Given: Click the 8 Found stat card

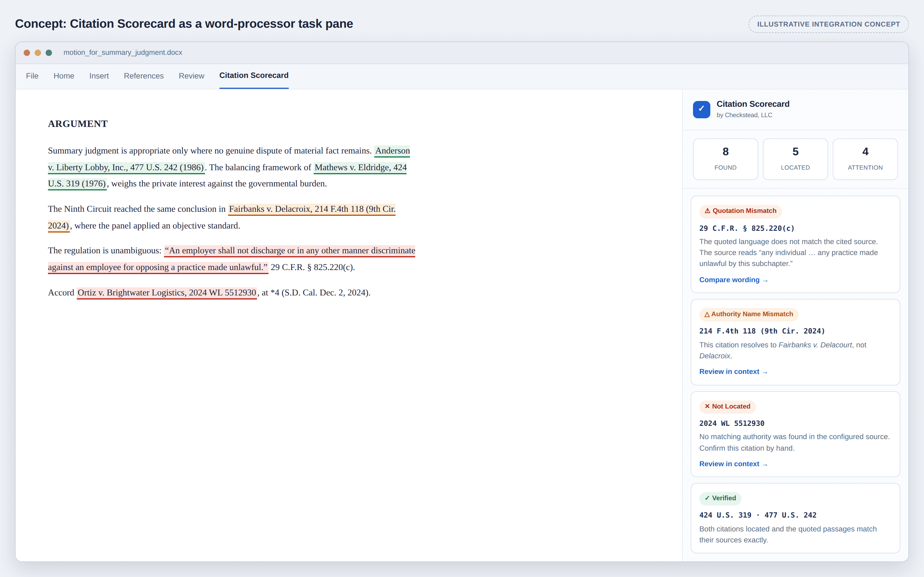Looking at the screenshot, I should pyautogui.click(x=725, y=159).
